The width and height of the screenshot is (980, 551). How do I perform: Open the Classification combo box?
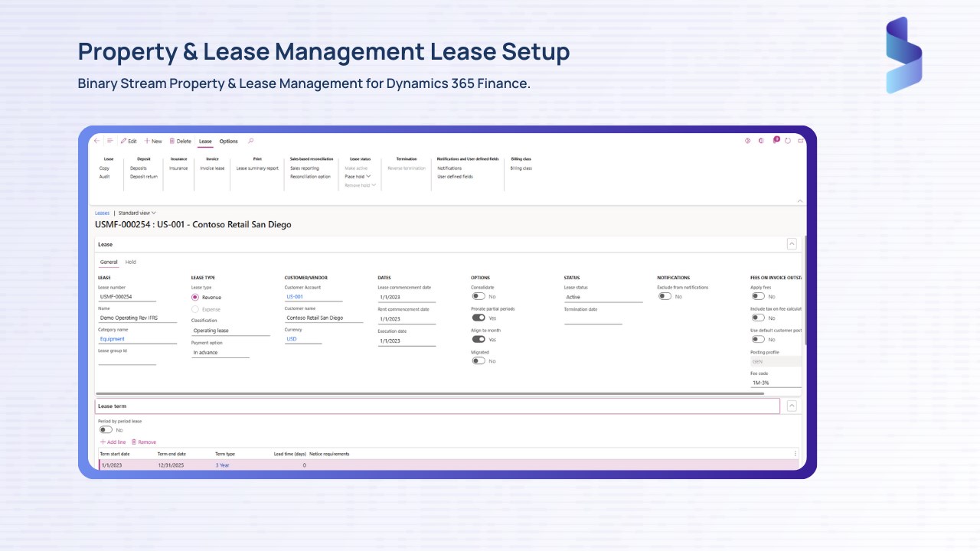(230, 331)
